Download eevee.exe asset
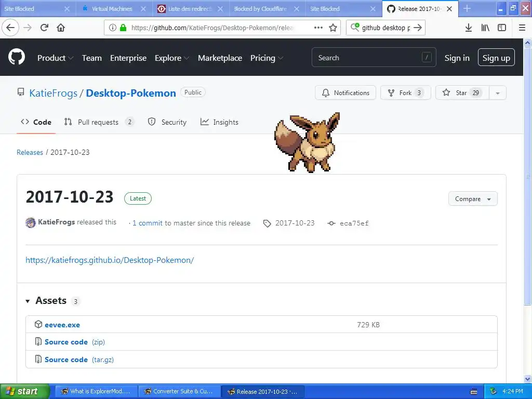532x399 pixels. 62,325
